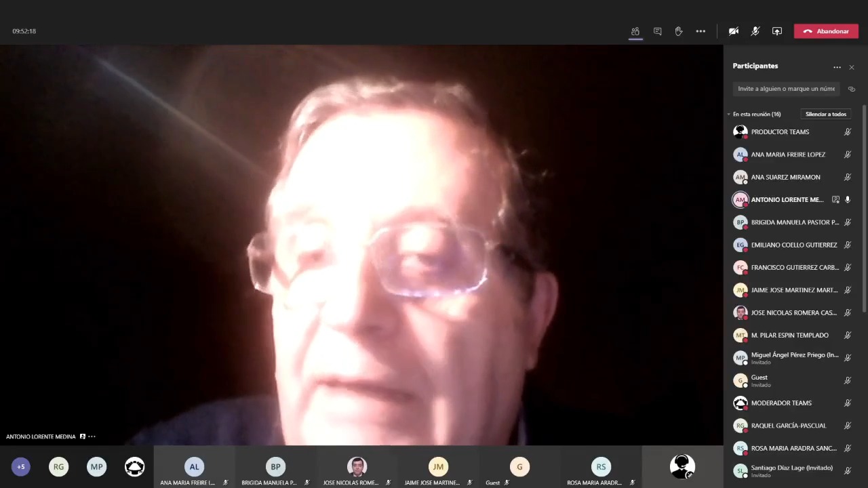The width and height of the screenshot is (868, 488).
Task: Click mic icon next to ANA SUAREZ MIRAMON
Action: click(847, 178)
